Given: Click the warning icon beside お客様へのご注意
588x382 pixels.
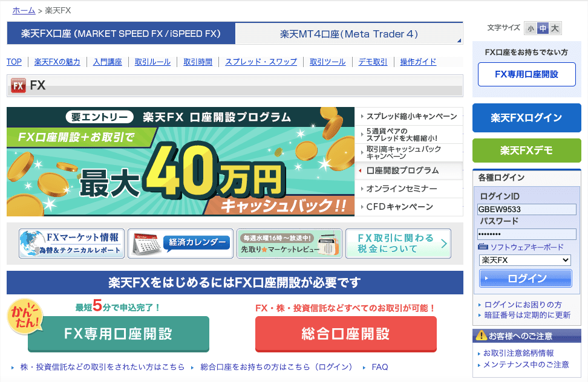Looking at the screenshot, I should [x=481, y=335].
